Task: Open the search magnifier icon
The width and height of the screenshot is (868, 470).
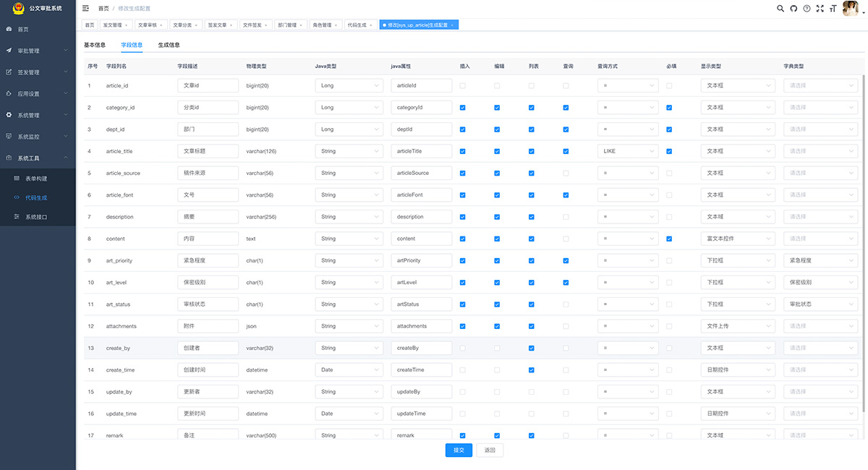Action: pyautogui.click(x=780, y=9)
